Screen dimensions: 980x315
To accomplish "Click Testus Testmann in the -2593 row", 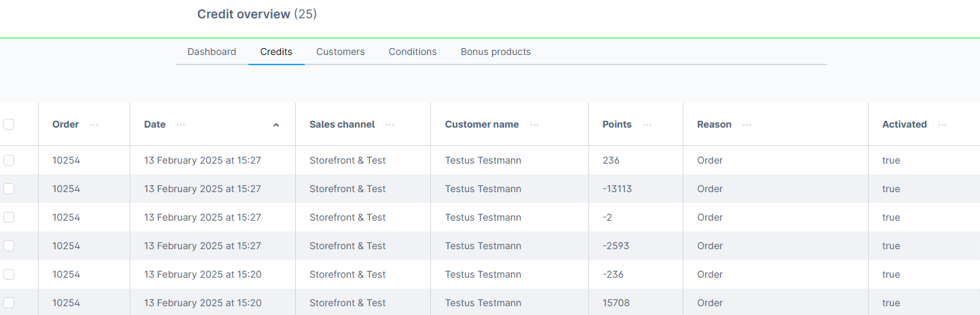I will tap(483, 246).
